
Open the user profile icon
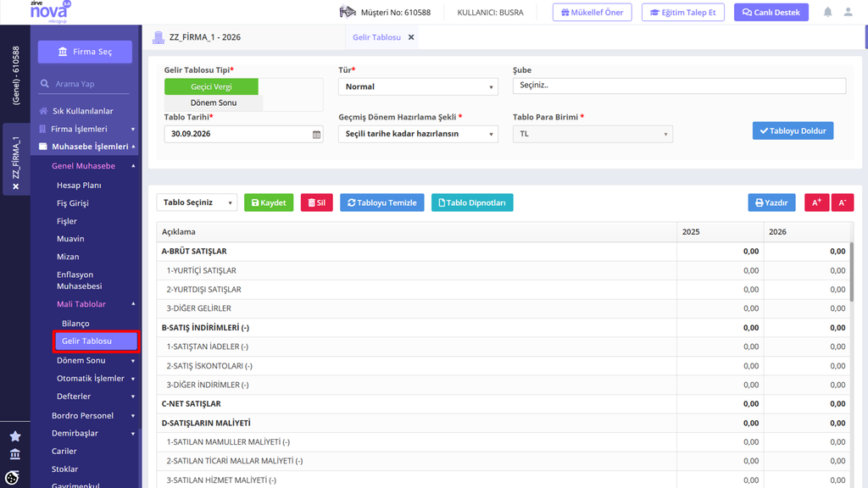tap(848, 12)
